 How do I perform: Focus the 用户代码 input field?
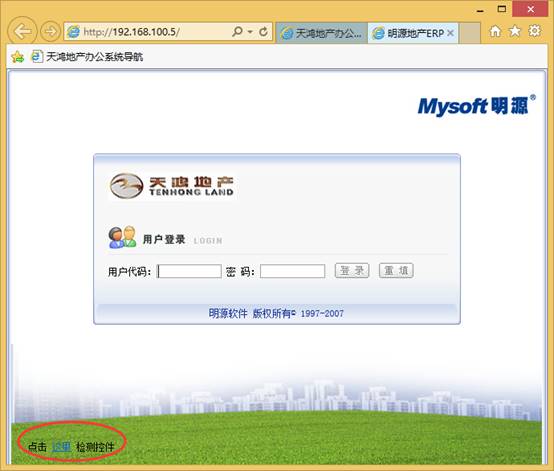click(x=189, y=271)
